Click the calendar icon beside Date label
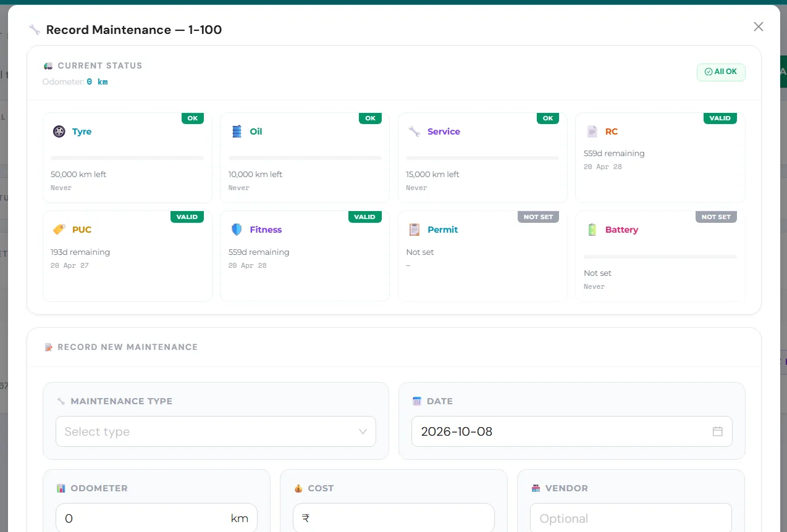 click(416, 401)
